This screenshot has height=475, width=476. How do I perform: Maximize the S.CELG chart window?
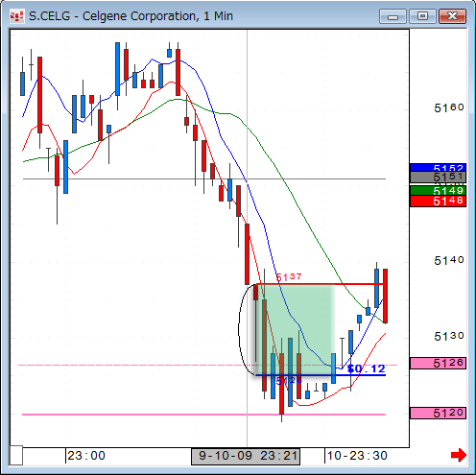[x=422, y=16]
